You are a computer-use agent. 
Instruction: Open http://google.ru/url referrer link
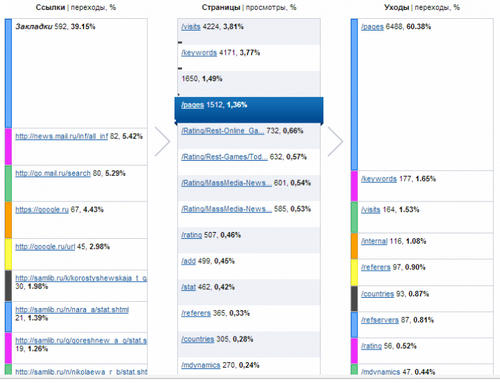click(45, 247)
